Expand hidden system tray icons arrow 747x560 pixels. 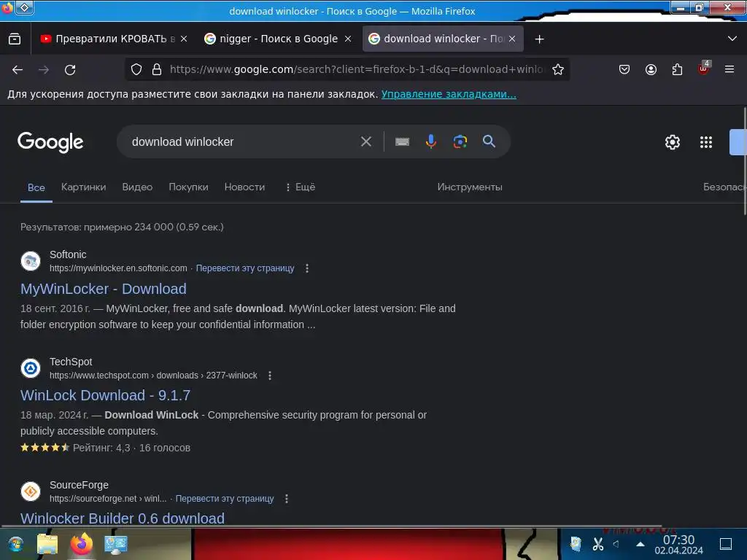click(x=640, y=544)
